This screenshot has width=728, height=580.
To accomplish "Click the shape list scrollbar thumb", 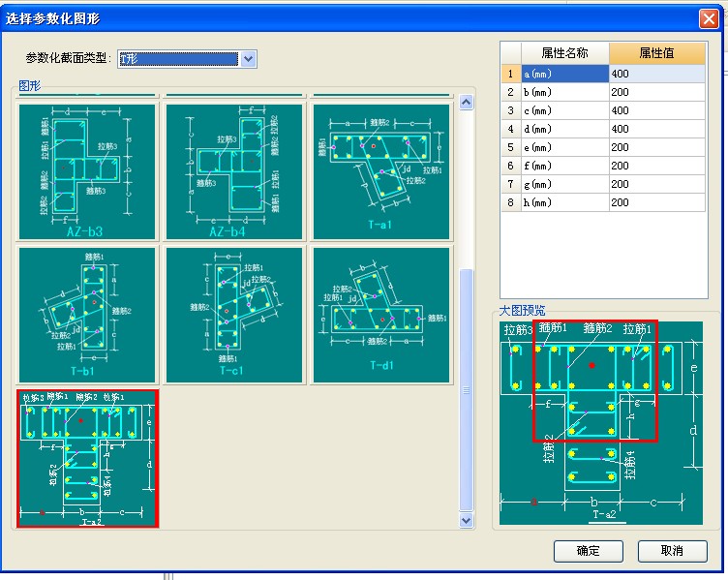I will click(467, 390).
